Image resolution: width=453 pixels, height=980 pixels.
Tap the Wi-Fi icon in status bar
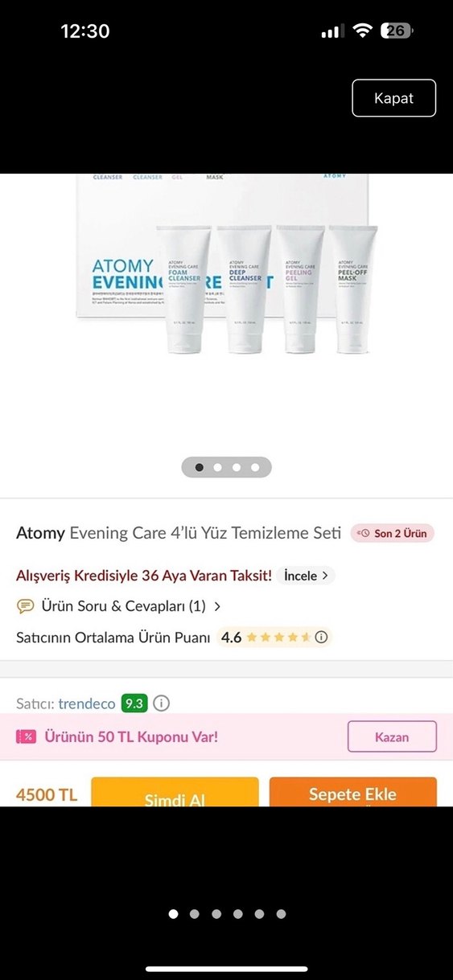(x=362, y=31)
